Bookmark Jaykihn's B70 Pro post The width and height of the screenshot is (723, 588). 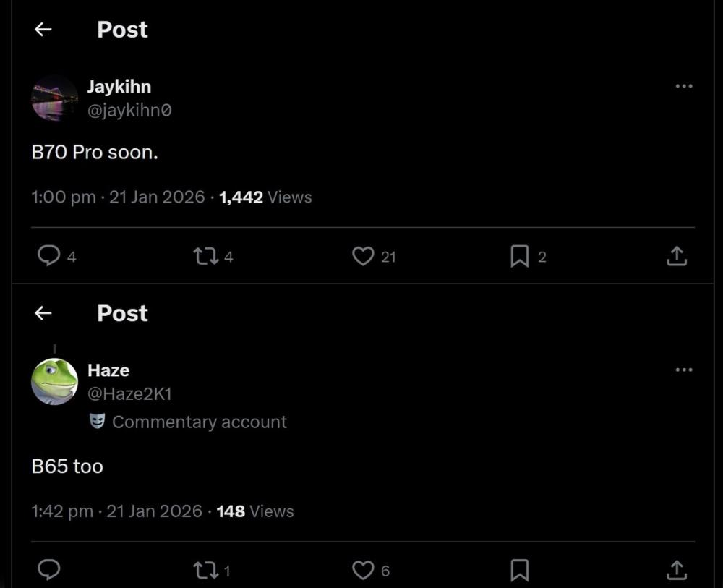pyautogui.click(x=519, y=255)
